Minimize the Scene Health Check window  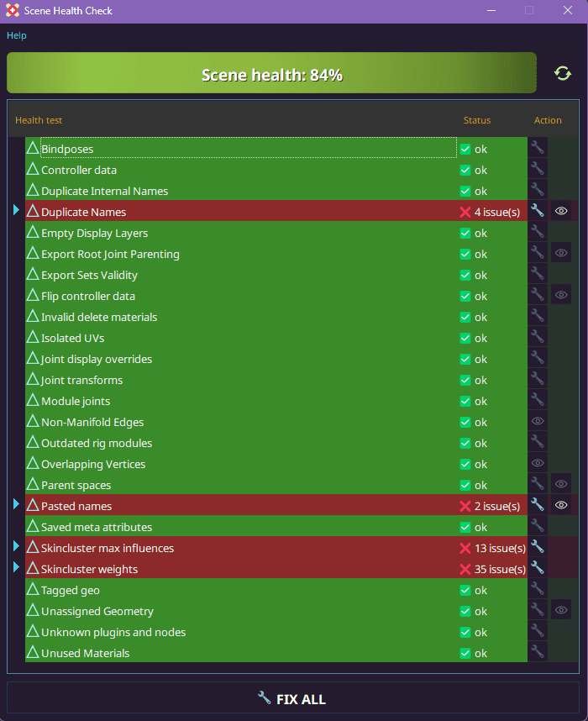click(x=491, y=10)
